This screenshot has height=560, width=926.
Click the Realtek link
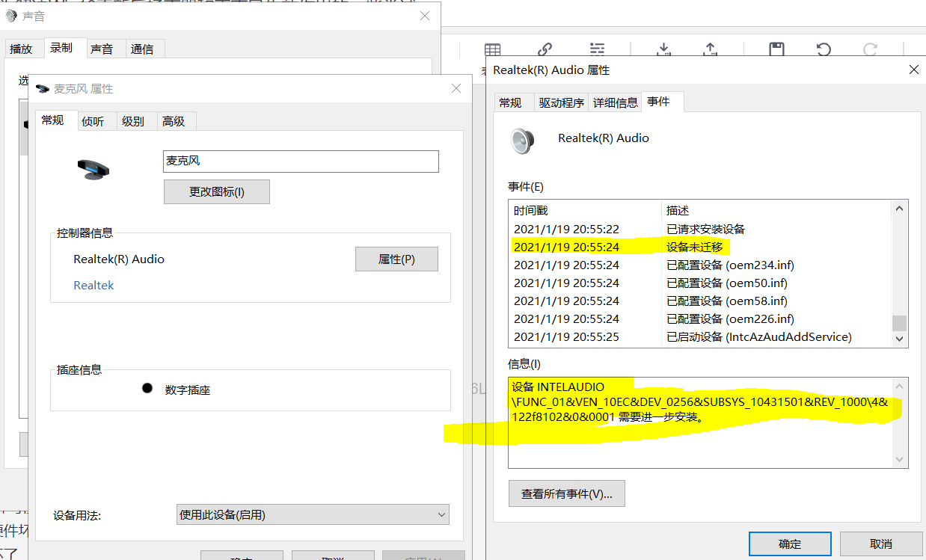(93, 285)
